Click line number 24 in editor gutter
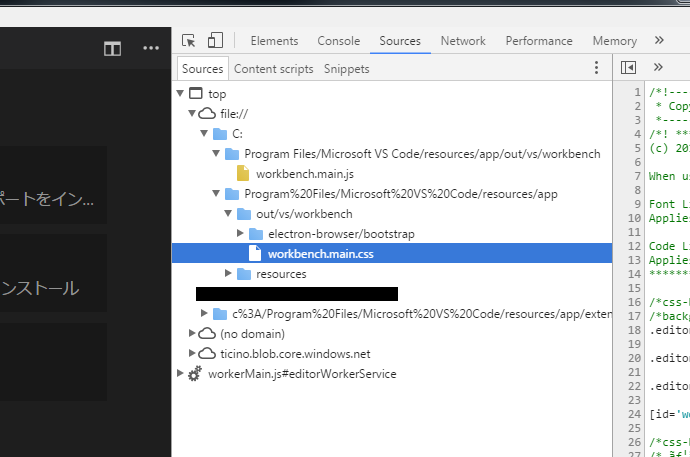Viewport: 690px width, 457px height. pyautogui.click(x=634, y=414)
